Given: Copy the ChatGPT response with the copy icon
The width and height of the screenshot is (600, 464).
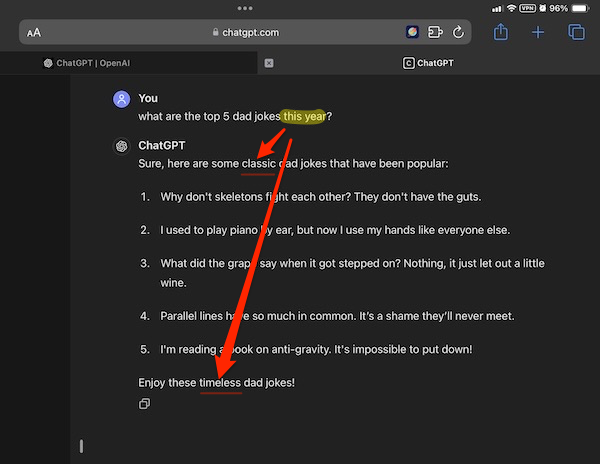Looking at the screenshot, I should coord(145,404).
